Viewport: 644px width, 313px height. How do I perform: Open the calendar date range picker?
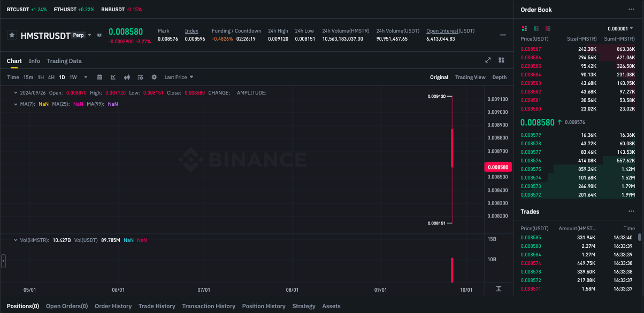pyautogui.click(x=99, y=77)
